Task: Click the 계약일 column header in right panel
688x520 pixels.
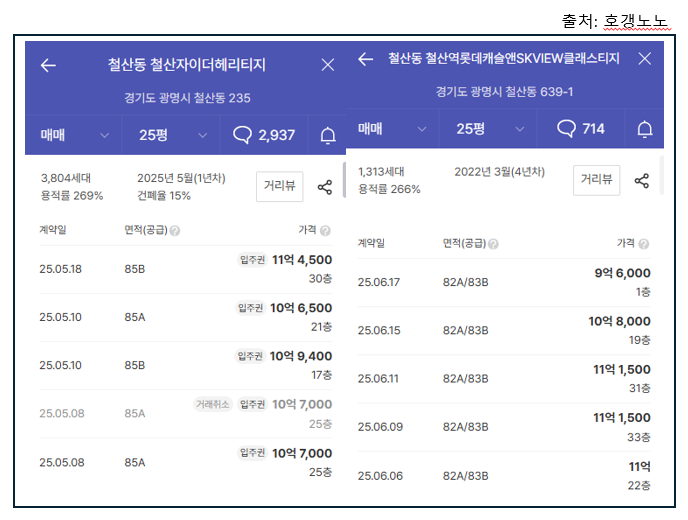Action: [x=371, y=243]
